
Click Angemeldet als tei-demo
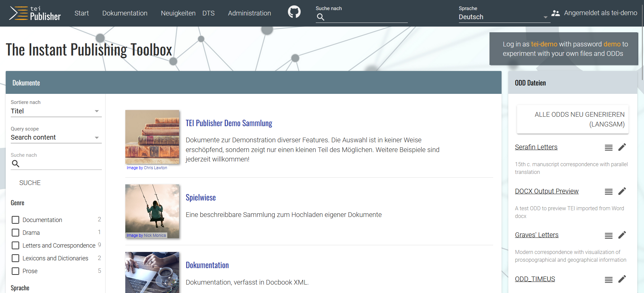click(600, 13)
